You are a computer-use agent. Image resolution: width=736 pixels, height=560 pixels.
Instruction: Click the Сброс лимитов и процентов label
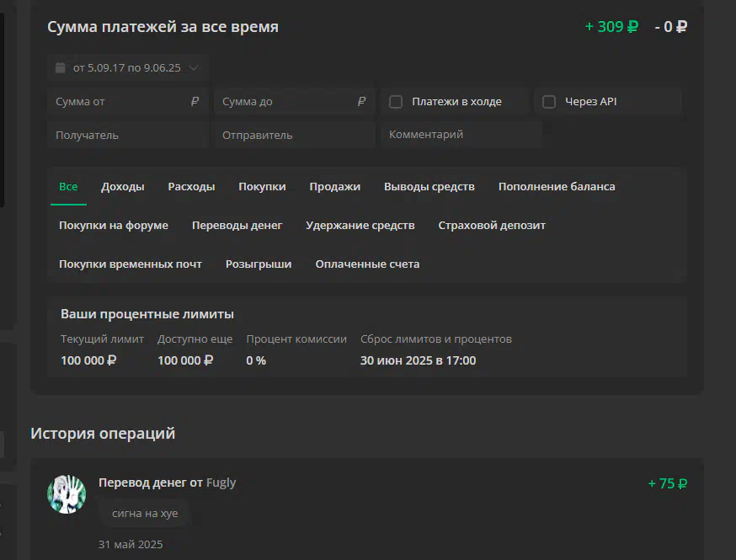[436, 339]
